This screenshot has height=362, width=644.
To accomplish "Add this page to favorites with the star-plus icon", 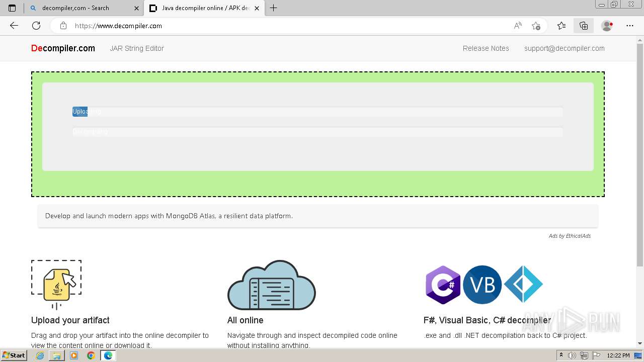I will click(536, 26).
